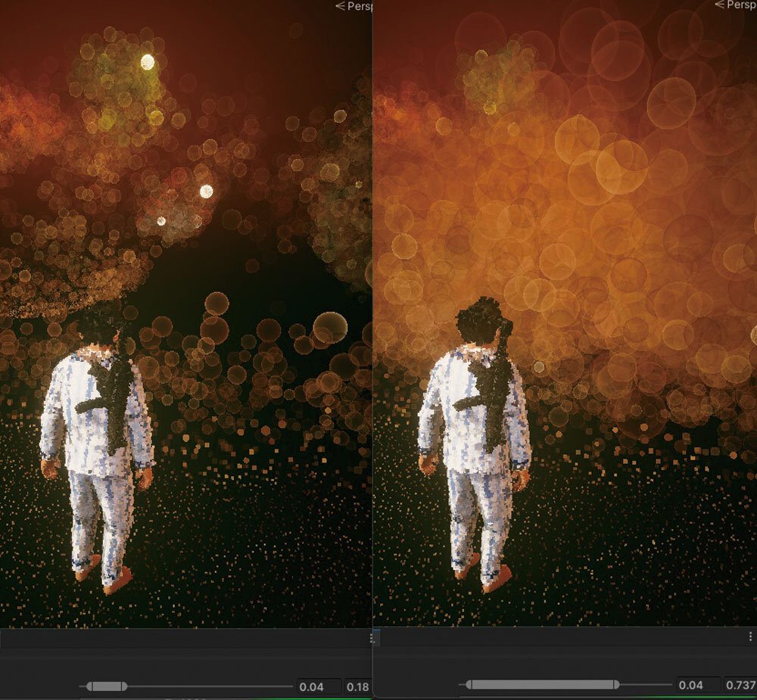
Task: Grab the left slider's minimum handle
Action: click(x=90, y=686)
